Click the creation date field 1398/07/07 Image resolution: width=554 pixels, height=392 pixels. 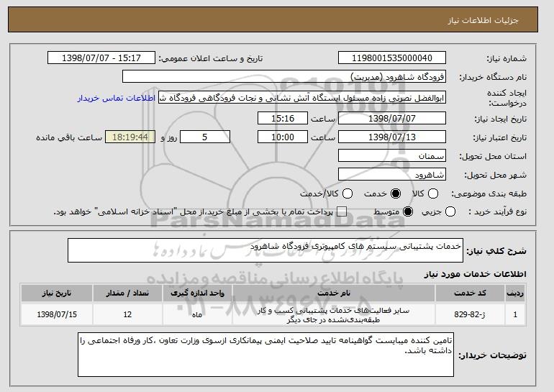[392, 118]
